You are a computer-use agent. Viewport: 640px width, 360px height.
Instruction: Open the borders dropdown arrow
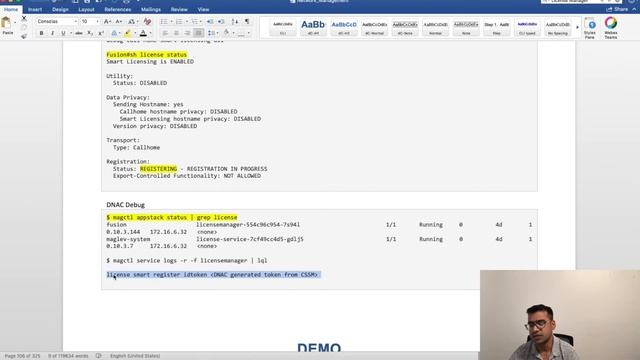tap(249, 33)
